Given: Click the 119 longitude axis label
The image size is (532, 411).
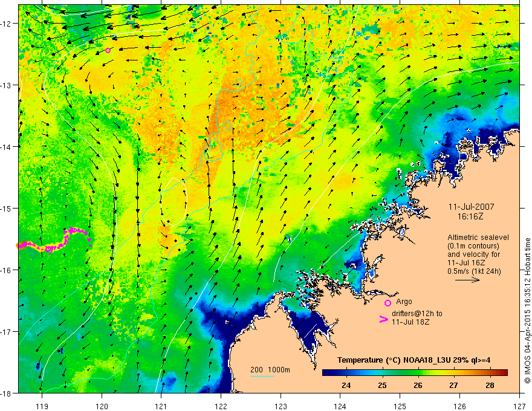Looking at the screenshot, I should pos(42,406).
